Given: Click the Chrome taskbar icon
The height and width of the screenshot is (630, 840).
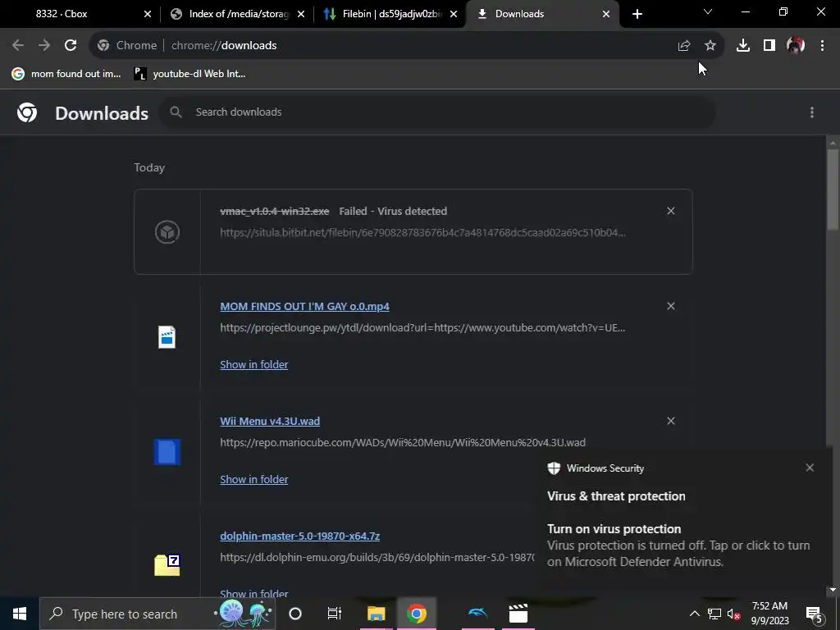Looking at the screenshot, I should [x=416, y=614].
